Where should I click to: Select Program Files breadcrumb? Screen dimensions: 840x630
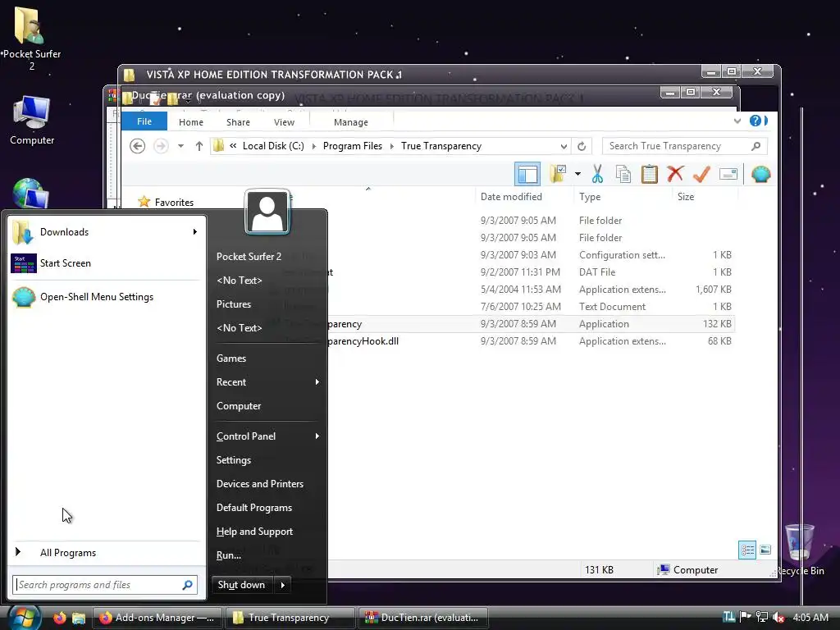click(353, 146)
